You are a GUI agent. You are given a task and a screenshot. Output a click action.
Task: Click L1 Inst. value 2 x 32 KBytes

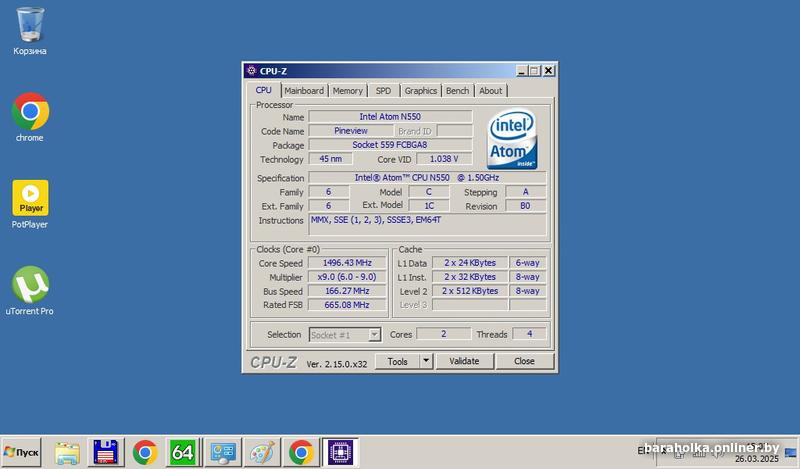coord(470,277)
